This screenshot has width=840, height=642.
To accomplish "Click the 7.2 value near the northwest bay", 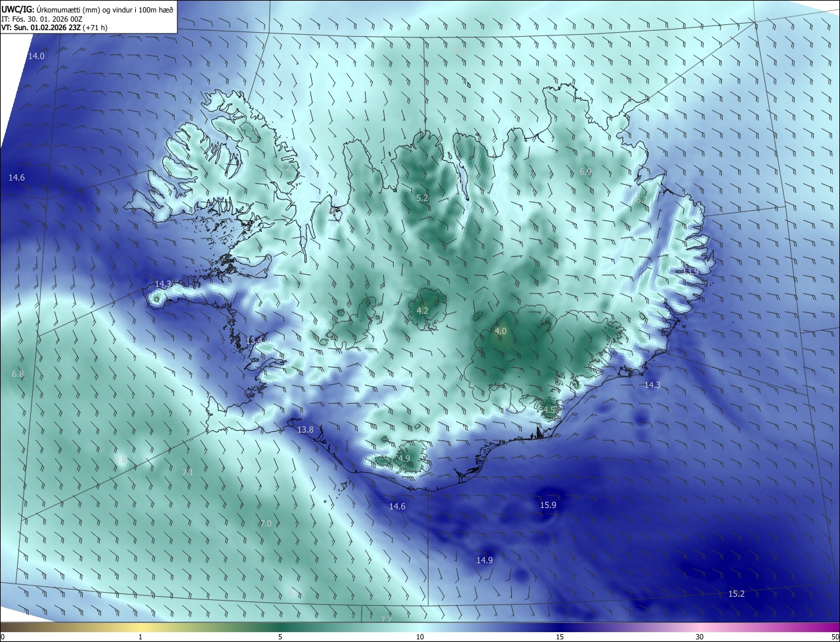I will (285, 167).
